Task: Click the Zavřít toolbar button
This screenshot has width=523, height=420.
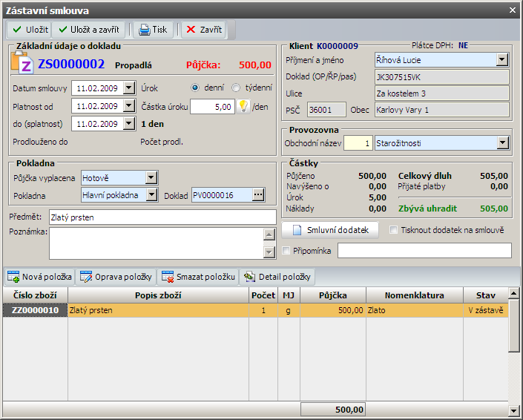Action: click(203, 30)
